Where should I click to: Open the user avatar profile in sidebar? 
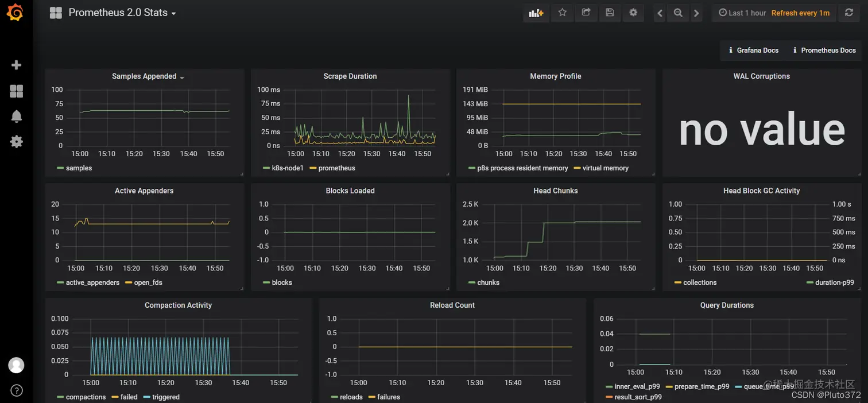pos(17,365)
